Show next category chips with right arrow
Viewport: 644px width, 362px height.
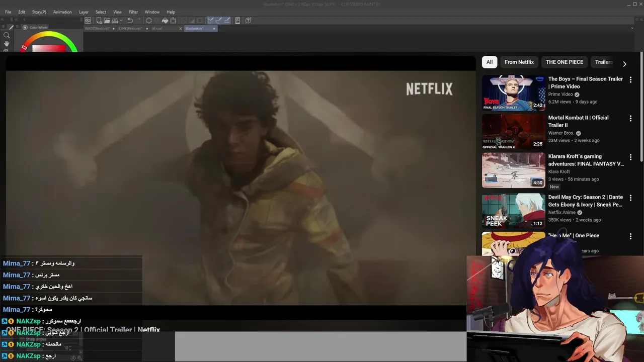[624, 64]
